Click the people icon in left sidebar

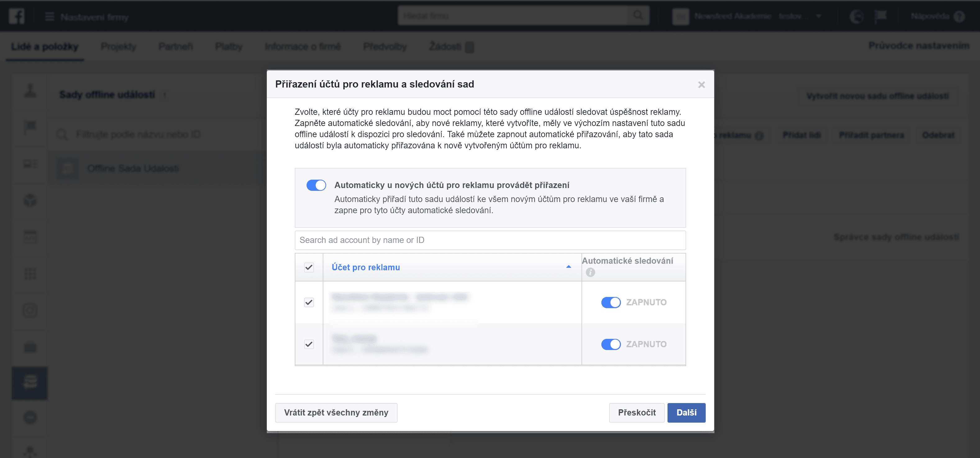coord(30,91)
